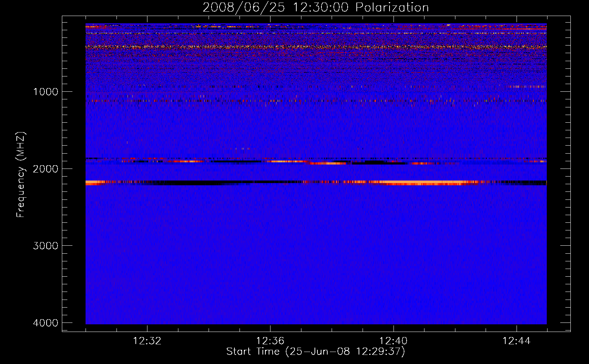Click the 12:44 time tick label
Screen dimensions: 589x364
click(x=517, y=341)
